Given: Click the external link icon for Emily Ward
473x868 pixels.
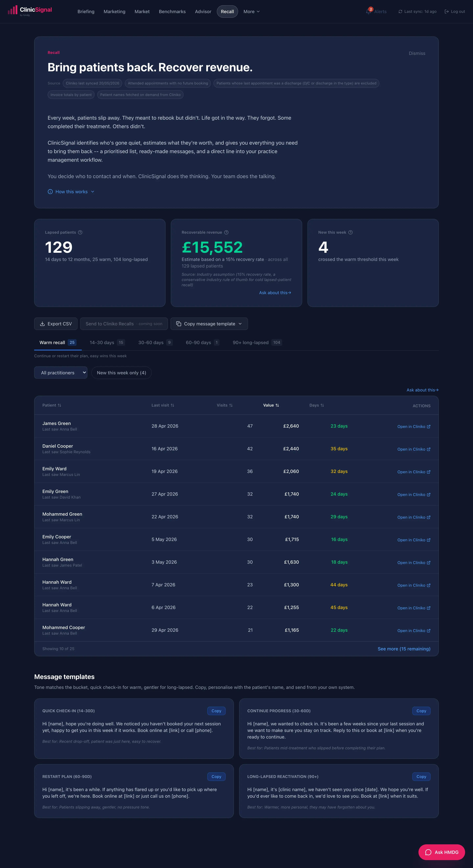Looking at the screenshot, I should click(x=428, y=472).
